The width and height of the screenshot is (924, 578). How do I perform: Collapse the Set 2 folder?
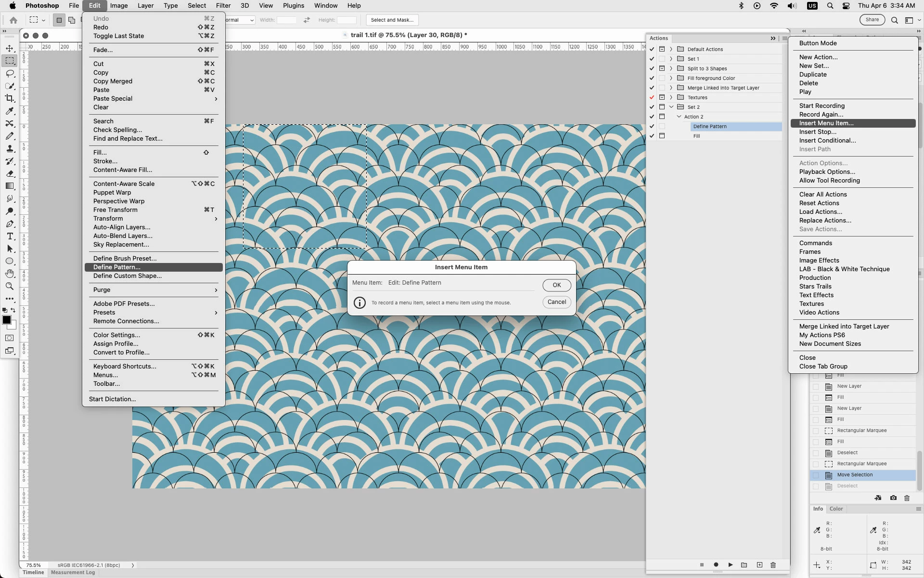click(671, 107)
